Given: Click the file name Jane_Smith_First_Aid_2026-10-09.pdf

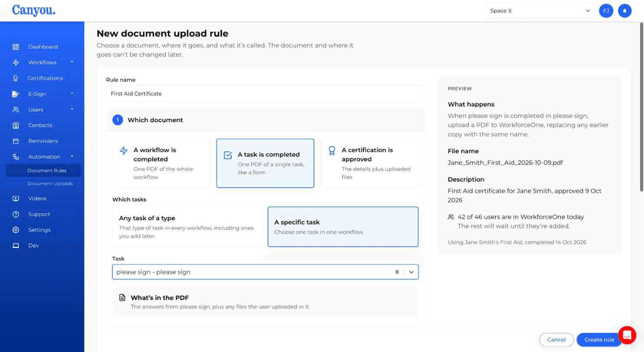Looking at the screenshot, I should pos(505,163).
